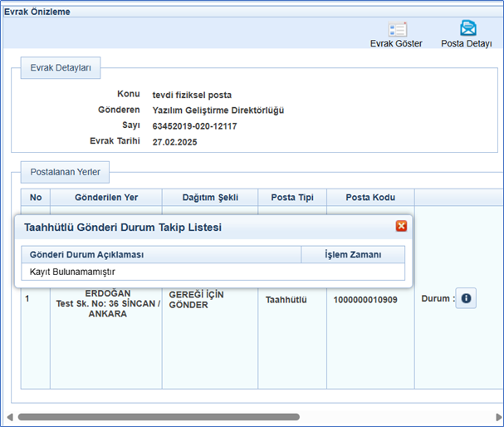Image resolution: width=504 pixels, height=427 pixels.
Task: Click the left arrow of horizontal scrollbar
Action: tap(10, 416)
